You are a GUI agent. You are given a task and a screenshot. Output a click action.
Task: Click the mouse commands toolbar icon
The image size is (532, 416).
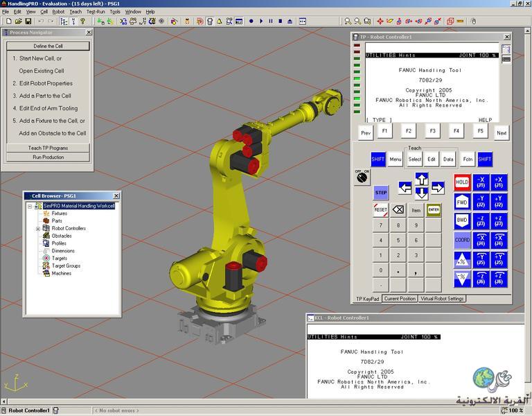click(474, 21)
